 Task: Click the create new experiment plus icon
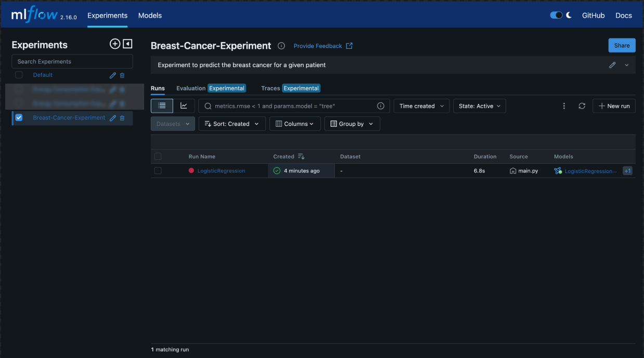115,44
